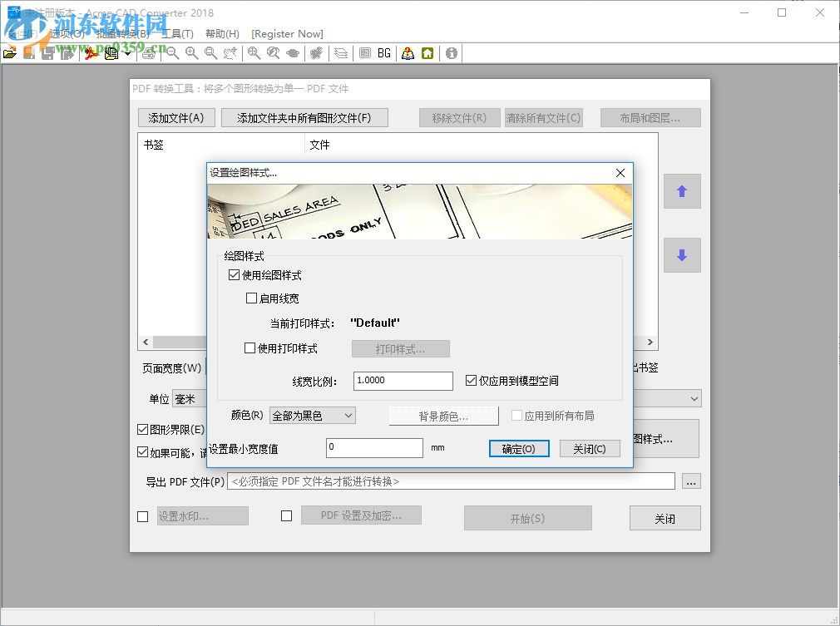Click the Zoom In magnifier icon
840x626 pixels.
[190, 52]
